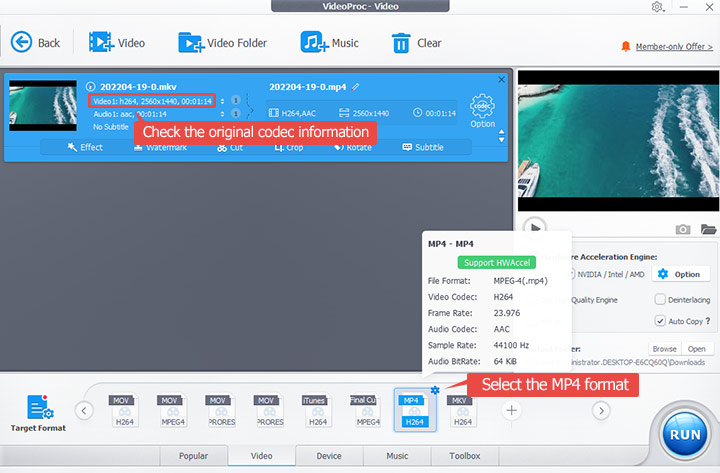Open the Effect tool
This screenshot has height=473, width=720.
(85, 147)
